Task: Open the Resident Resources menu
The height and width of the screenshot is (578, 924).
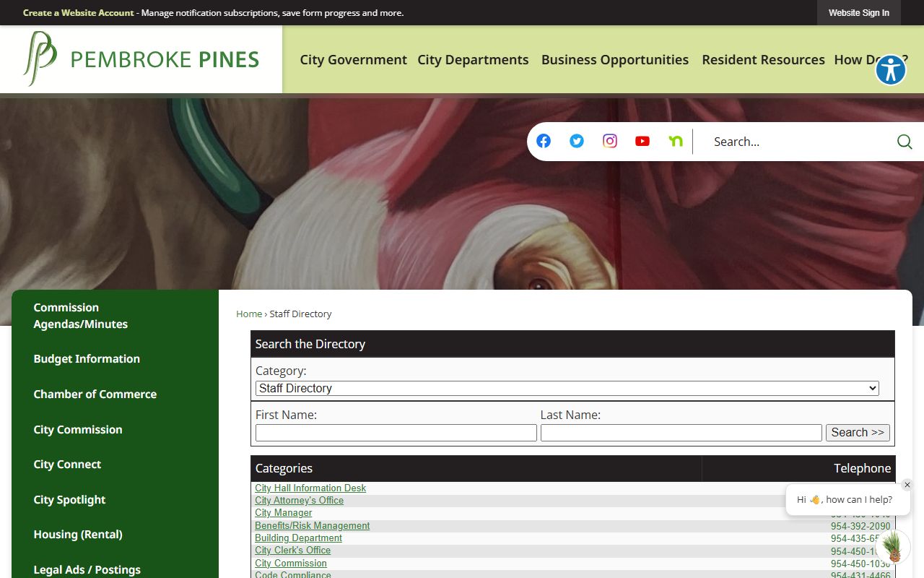Action: point(763,60)
